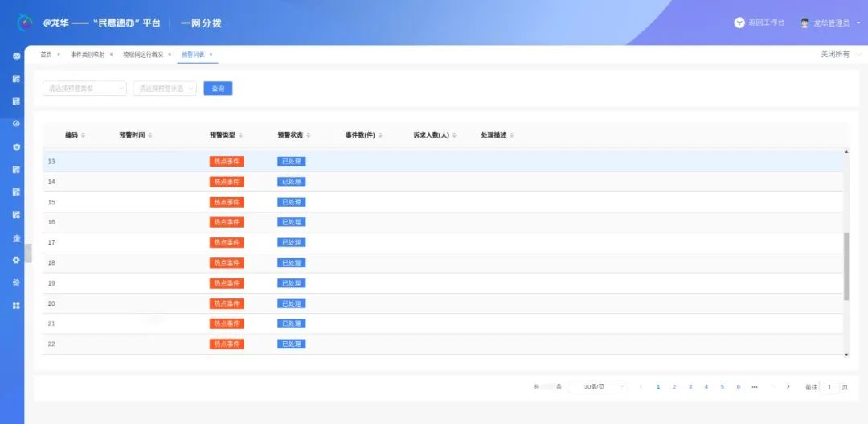Open the 请选择预警类型 dropdown
868x424 pixels.
coord(84,89)
